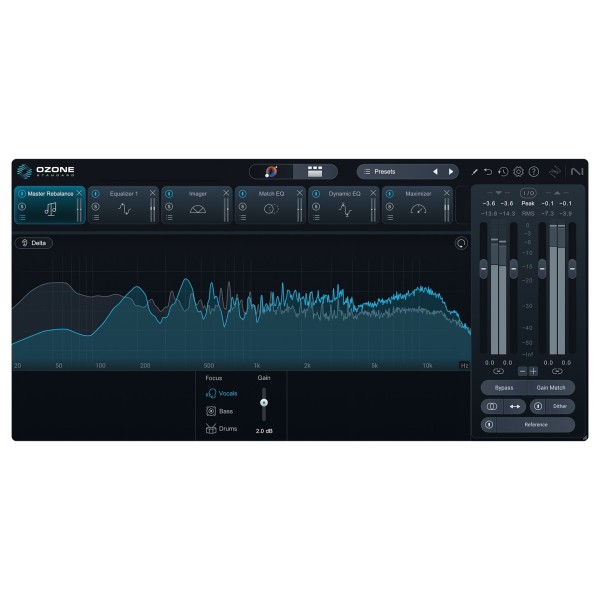The width and height of the screenshot is (600, 600).
Task: Toggle power for Dynamic EQ module
Action: tap(316, 194)
